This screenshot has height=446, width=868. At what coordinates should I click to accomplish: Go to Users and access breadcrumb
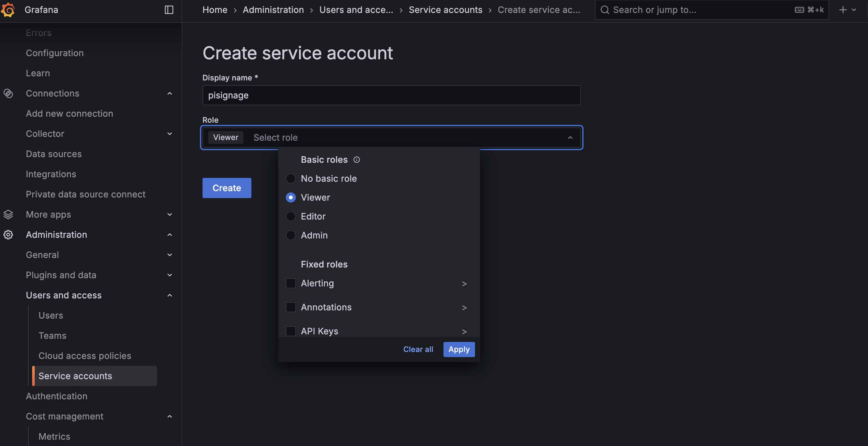coord(356,10)
